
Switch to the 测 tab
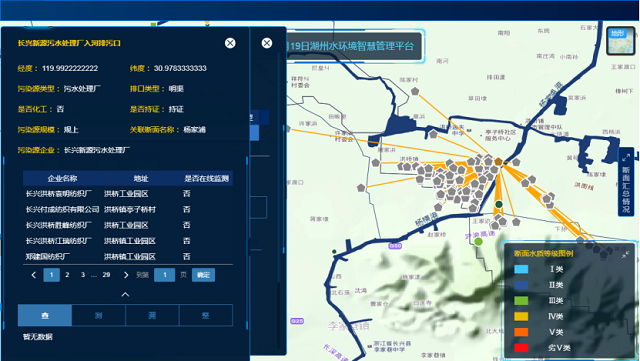98,315
